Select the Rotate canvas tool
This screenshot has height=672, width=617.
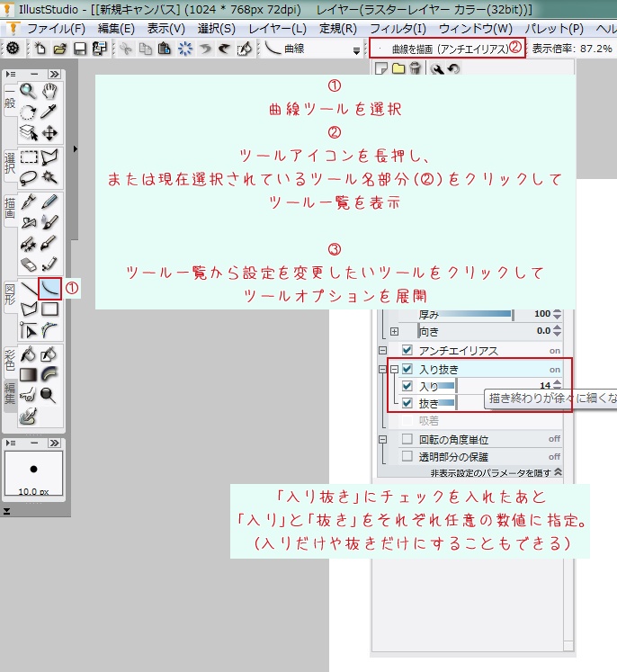coord(28,112)
